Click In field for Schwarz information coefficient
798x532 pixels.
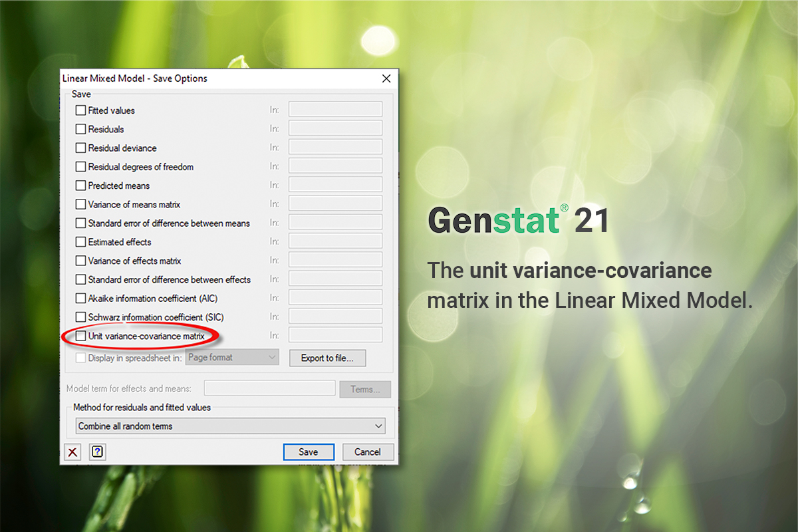335,317
